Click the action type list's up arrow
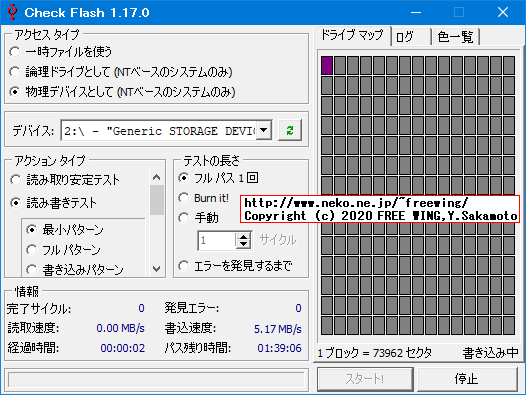Image resolution: width=526 pixels, height=395 pixels. click(x=157, y=177)
